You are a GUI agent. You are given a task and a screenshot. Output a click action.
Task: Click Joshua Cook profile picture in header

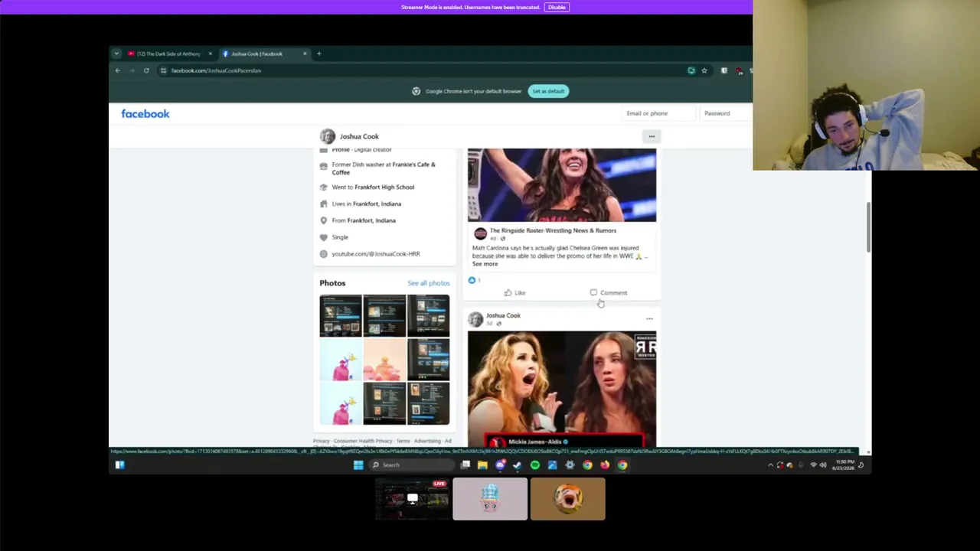pos(328,136)
